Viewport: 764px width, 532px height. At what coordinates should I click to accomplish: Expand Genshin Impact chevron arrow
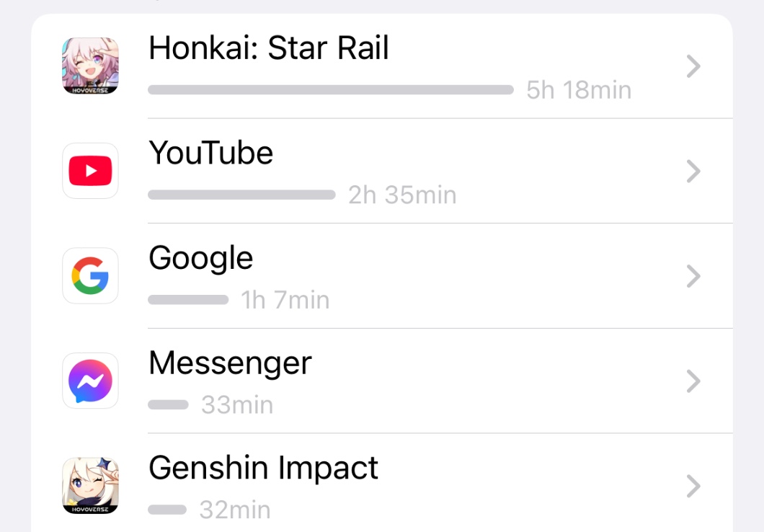coord(693,487)
